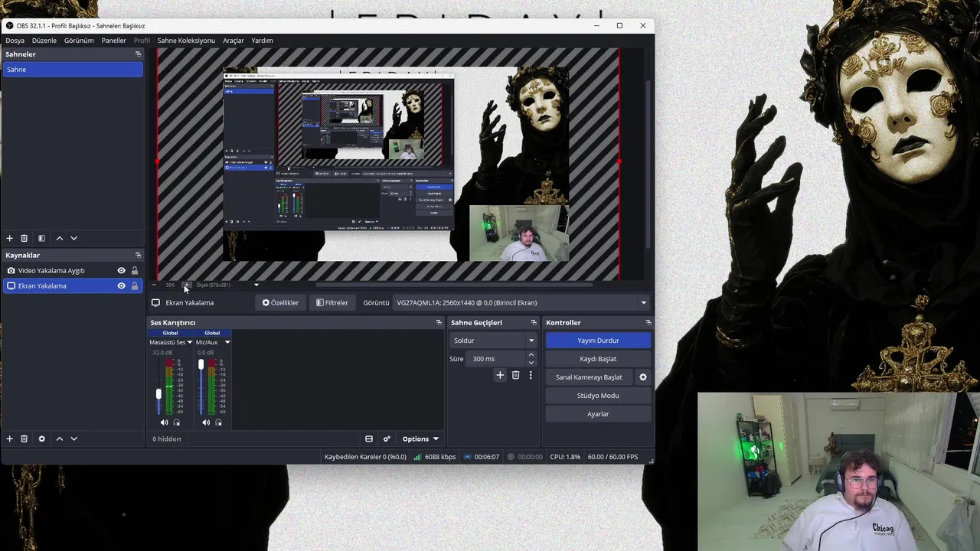Open the Paneller menu
The height and width of the screenshot is (551, 980).
tap(114, 41)
